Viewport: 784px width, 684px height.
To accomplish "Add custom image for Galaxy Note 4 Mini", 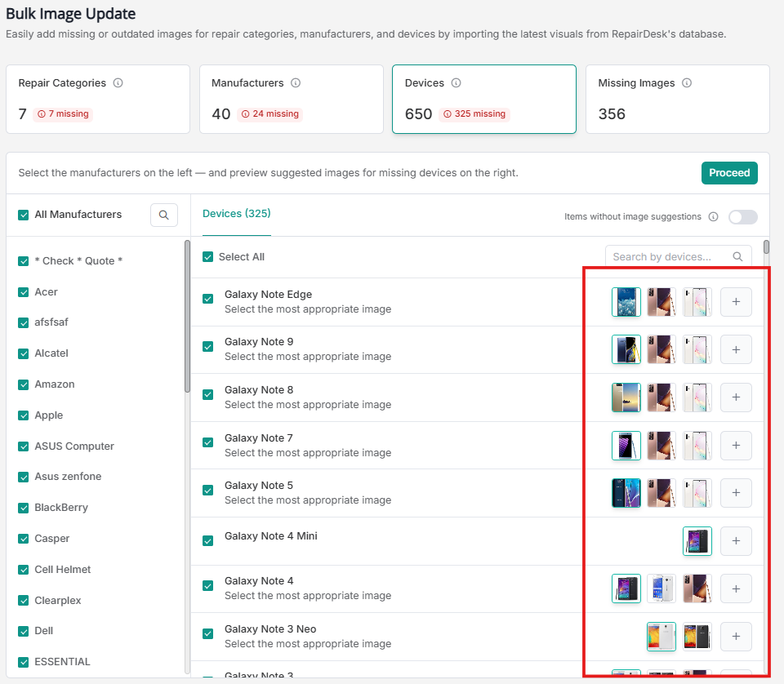I will (736, 541).
